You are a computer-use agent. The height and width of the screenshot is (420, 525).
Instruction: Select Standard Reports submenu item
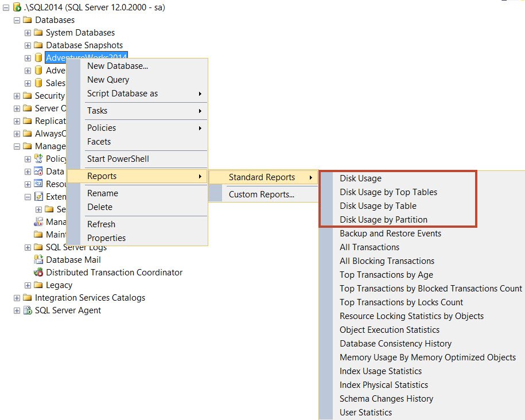(x=263, y=177)
